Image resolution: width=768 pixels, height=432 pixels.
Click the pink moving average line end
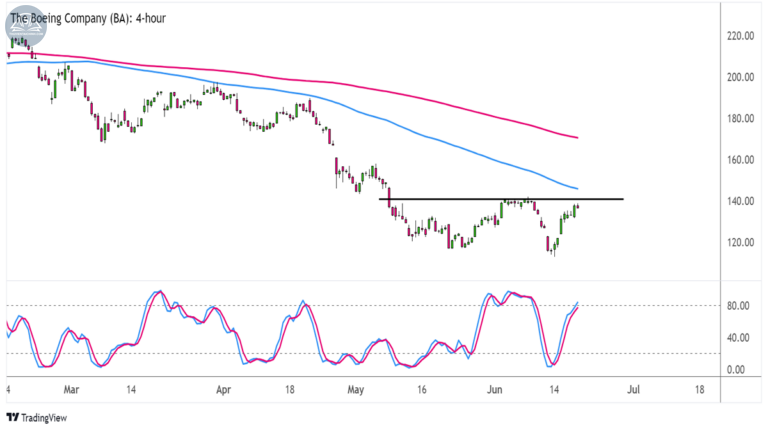point(577,137)
